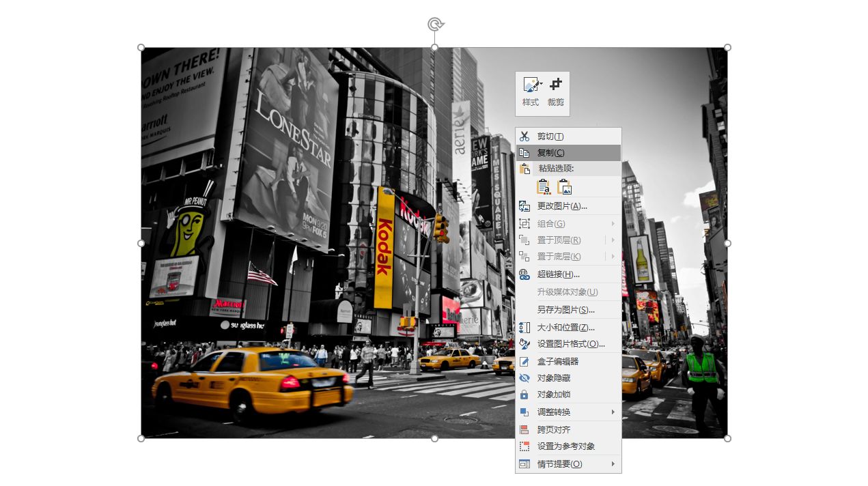Click 情节提要(O) storyboard entry

click(x=568, y=464)
